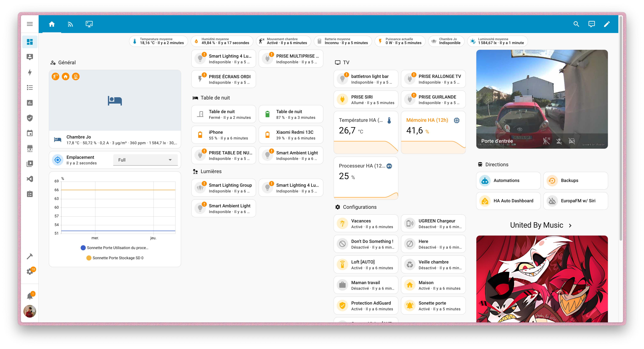Click Chambre Jo sensor summary row
Viewport: 644px width, 349px height.
[115, 140]
